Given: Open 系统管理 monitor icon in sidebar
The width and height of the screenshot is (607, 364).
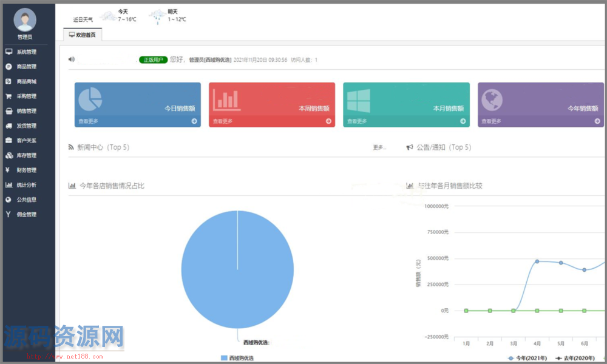Looking at the screenshot, I should pyautogui.click(x=8, y=52).
